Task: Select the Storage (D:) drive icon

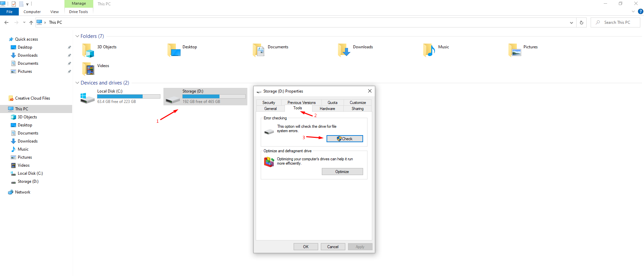Action: click(x=173, y=100)
